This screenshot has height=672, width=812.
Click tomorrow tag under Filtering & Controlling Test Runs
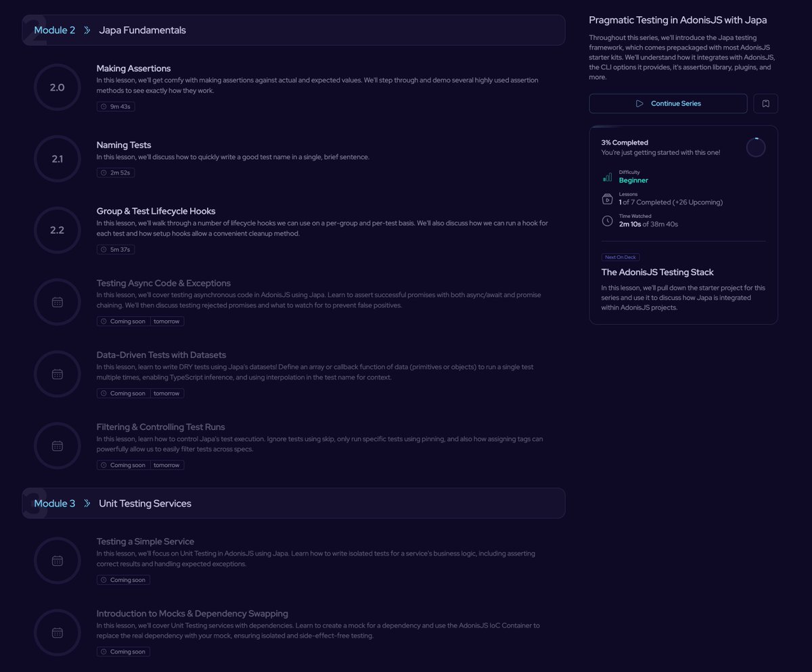[166, 465]
